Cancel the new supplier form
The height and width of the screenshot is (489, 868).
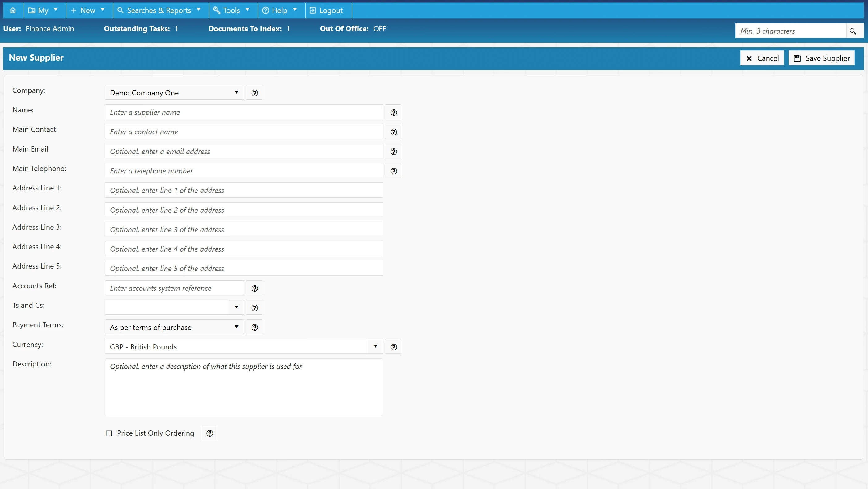tap(762, 58)
